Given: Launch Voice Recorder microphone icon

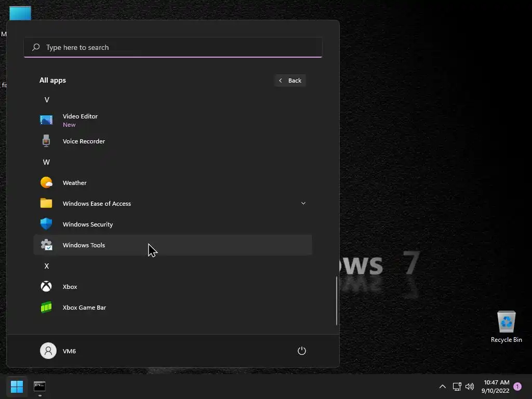Looking at the screenshot, I should coord(46,141).
